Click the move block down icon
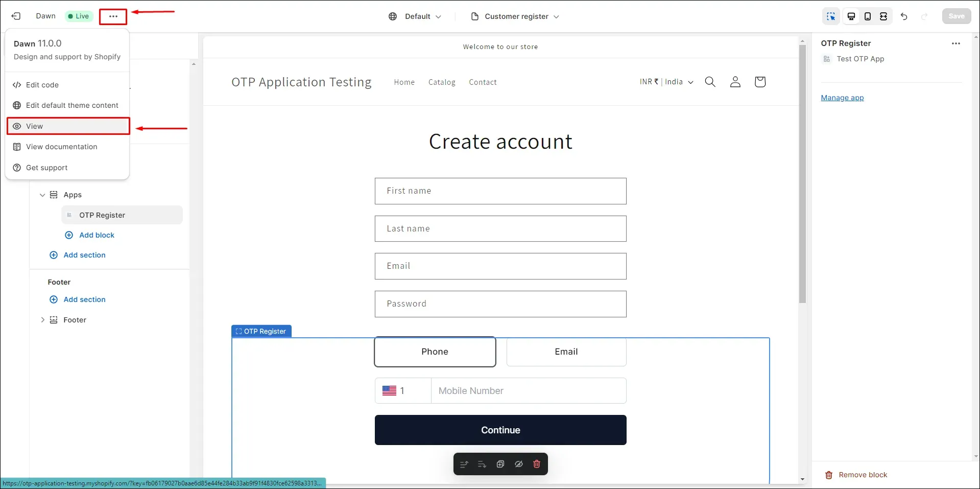 coord(482,464)
